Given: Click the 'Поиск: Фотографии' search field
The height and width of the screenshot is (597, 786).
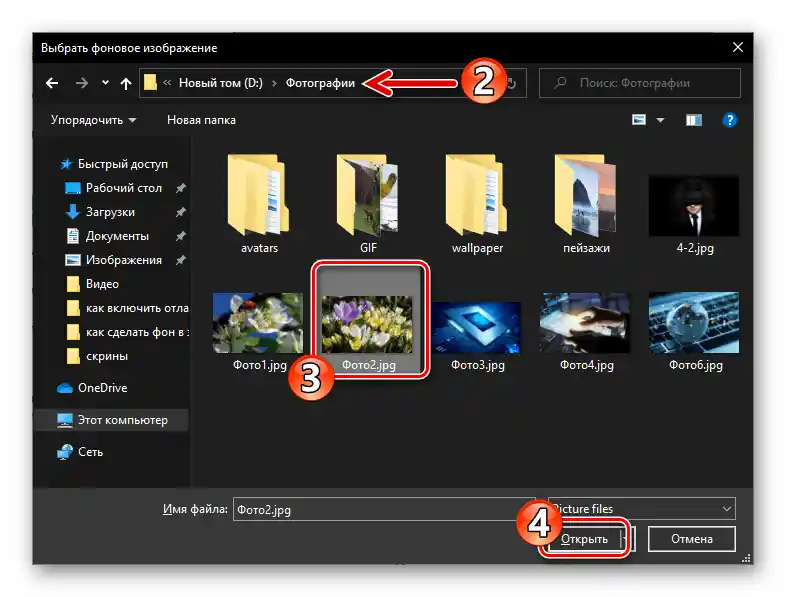Looking at the screenshot, I should [x=640, y=83].
